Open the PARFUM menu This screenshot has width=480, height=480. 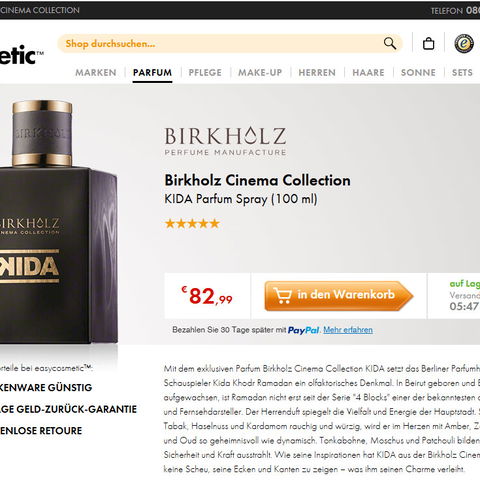tap(152, 72)
